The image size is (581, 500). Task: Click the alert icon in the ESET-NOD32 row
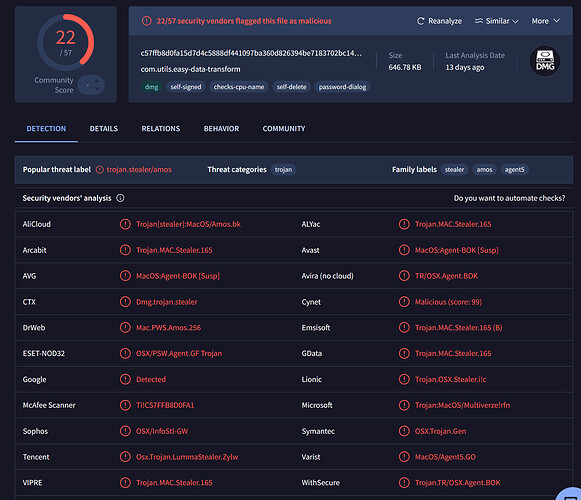click(x=125, y=353)
